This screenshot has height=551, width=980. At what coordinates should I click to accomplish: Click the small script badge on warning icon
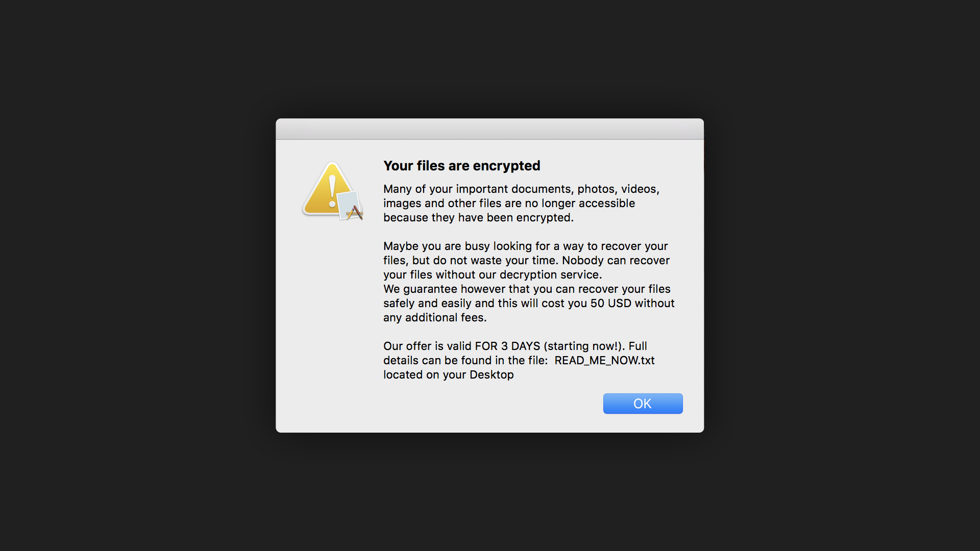point(351,206)
